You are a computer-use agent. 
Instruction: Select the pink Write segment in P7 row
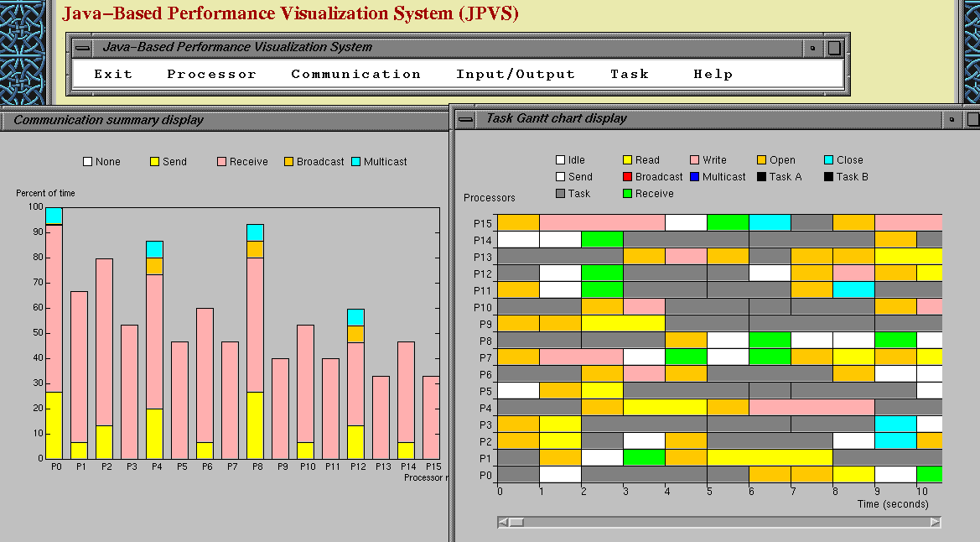point(581,357)
